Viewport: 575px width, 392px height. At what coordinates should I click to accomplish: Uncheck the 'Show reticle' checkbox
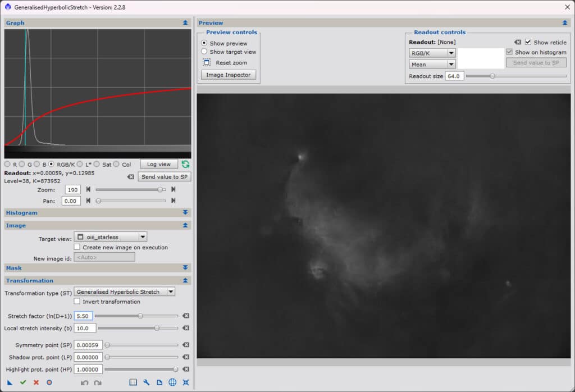tap(528, 42)
